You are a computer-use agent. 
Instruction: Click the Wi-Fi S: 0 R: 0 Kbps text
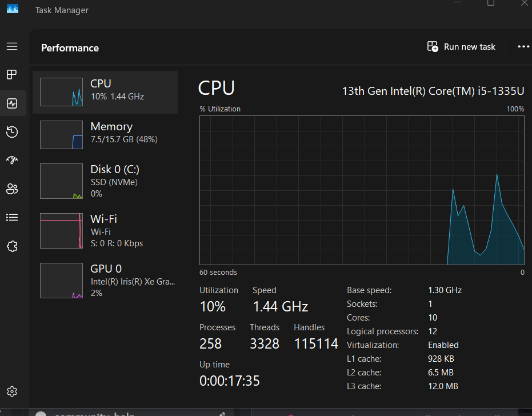pyautogui.click(x=117, y=243)
